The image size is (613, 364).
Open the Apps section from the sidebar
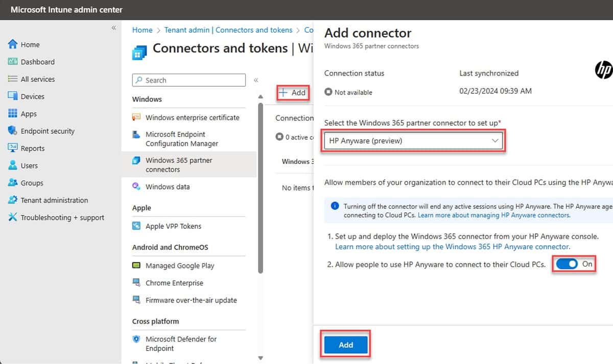(x=13, y=113)
